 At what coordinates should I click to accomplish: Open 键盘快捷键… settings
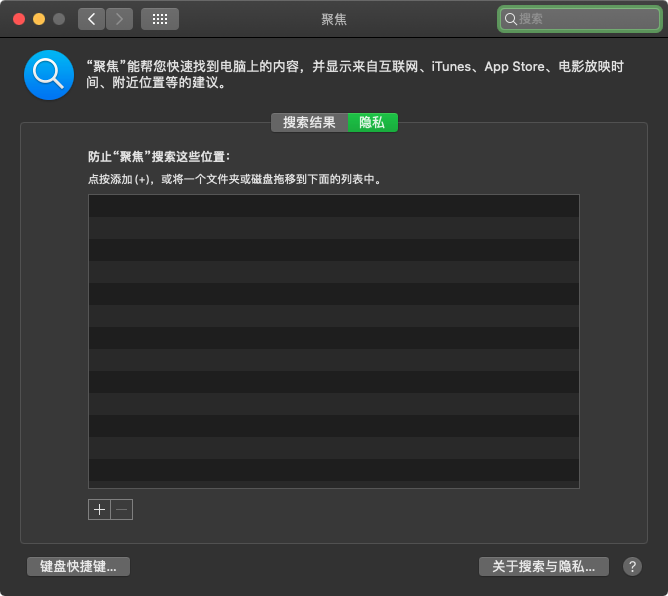click(x=78, y=566)
